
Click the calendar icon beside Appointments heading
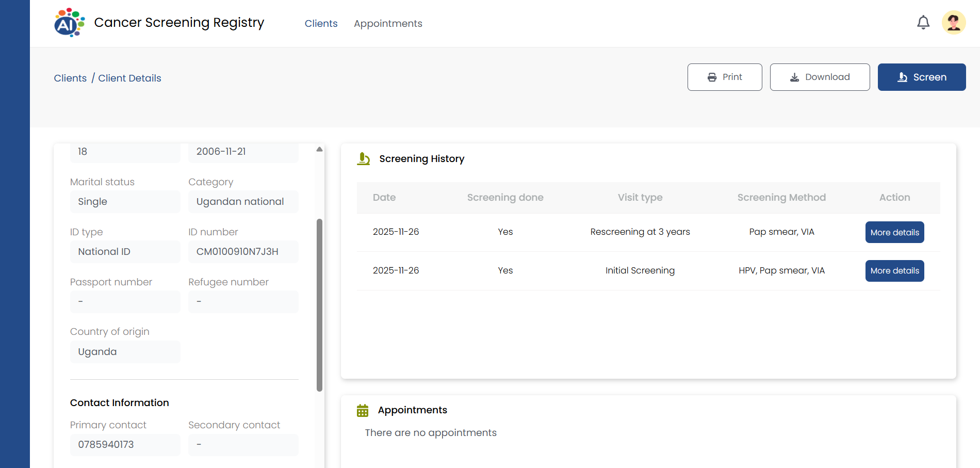(363, 411)
